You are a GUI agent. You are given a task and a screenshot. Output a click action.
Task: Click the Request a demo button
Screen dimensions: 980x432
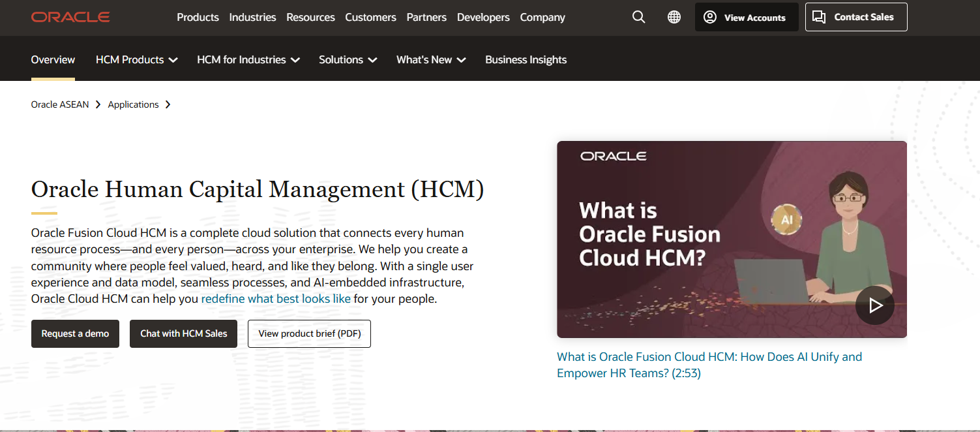click(75, 333)
